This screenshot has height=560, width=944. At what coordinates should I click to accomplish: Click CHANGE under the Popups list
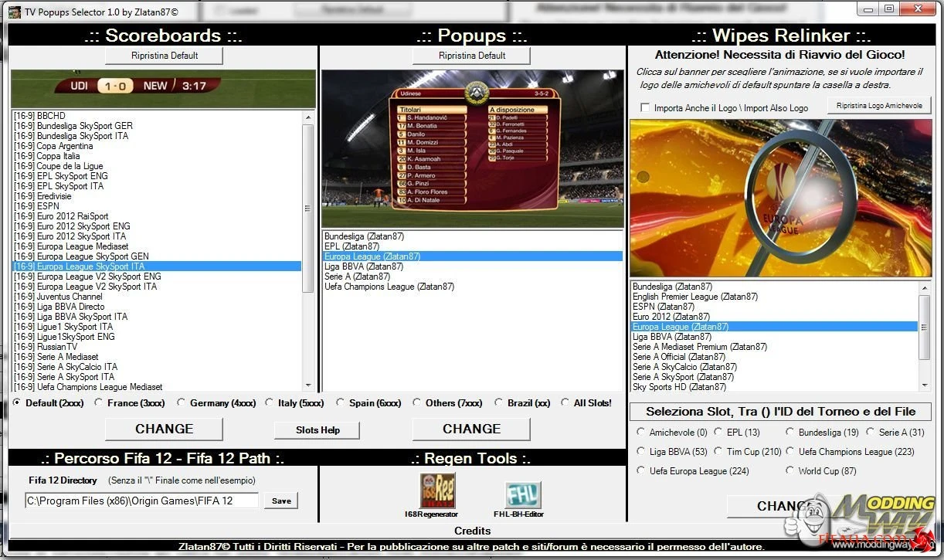[471, 429]
